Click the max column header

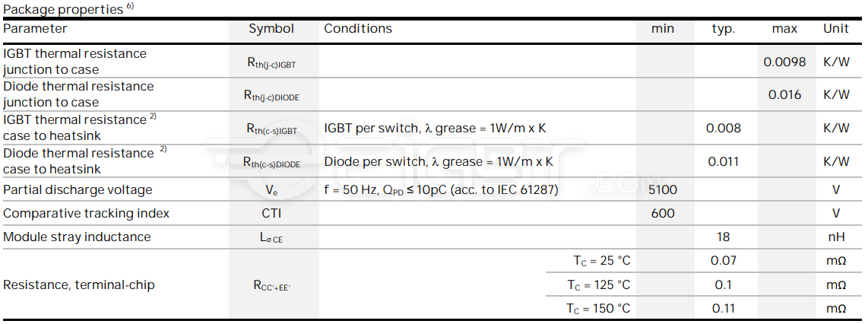pos(784,29)
